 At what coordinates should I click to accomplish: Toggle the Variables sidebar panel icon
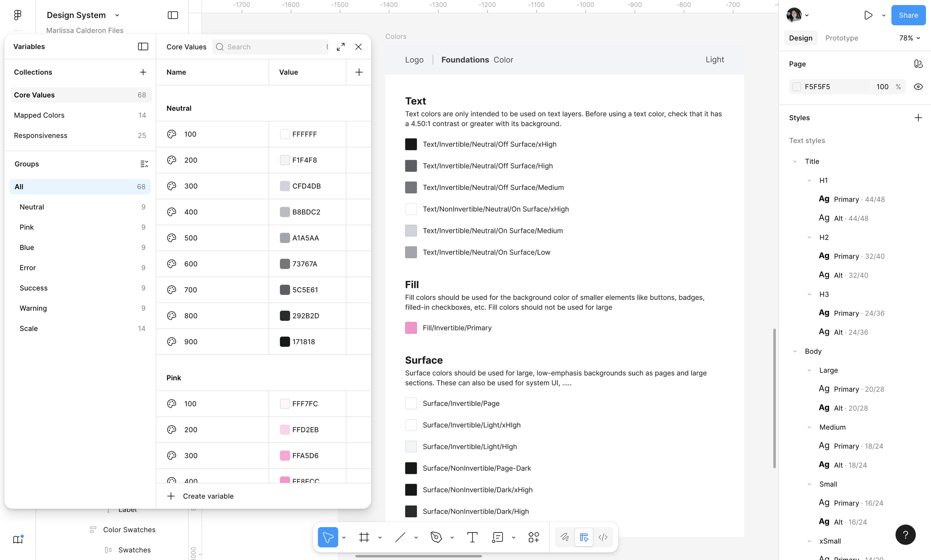[143, 47]
